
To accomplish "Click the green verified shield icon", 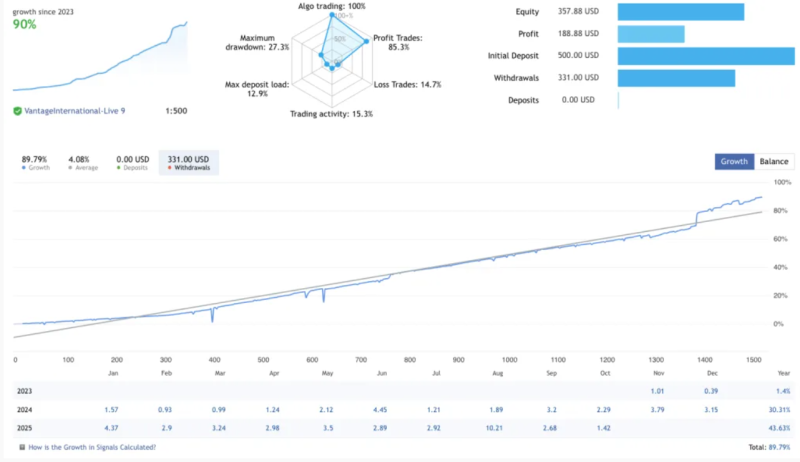I will (17, 111).
